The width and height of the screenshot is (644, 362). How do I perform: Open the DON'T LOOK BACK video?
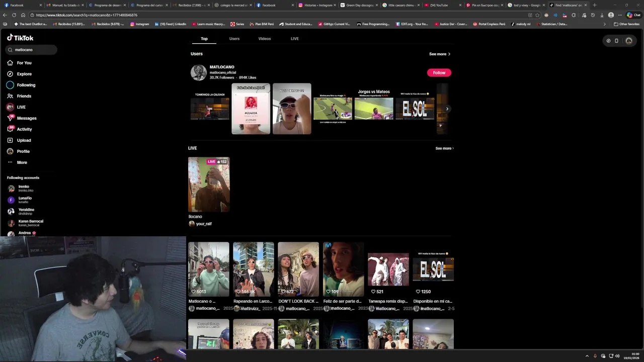(298, 269)
